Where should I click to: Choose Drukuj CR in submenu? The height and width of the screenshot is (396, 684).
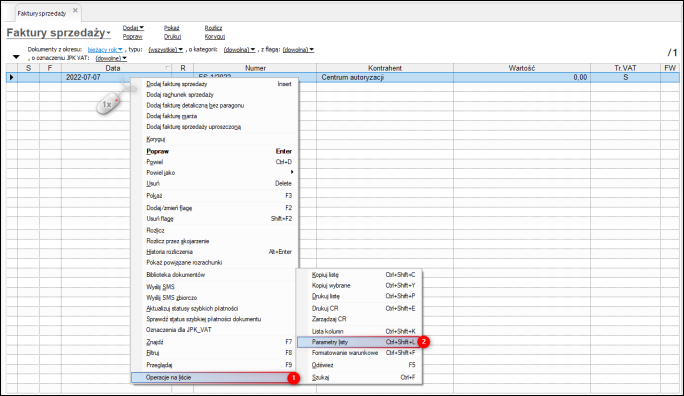(x=359, y=308)
